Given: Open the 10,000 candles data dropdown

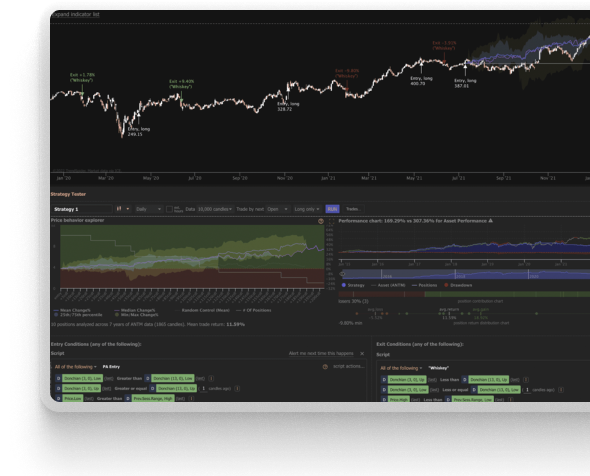Looking at the screenshot, I should (215, 209).
